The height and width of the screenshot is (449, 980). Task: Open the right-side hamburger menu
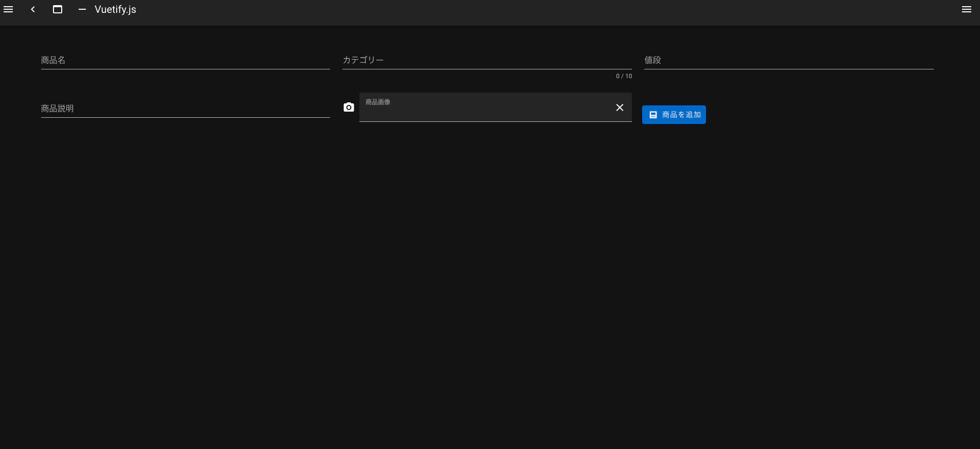(x=967, y=9)
